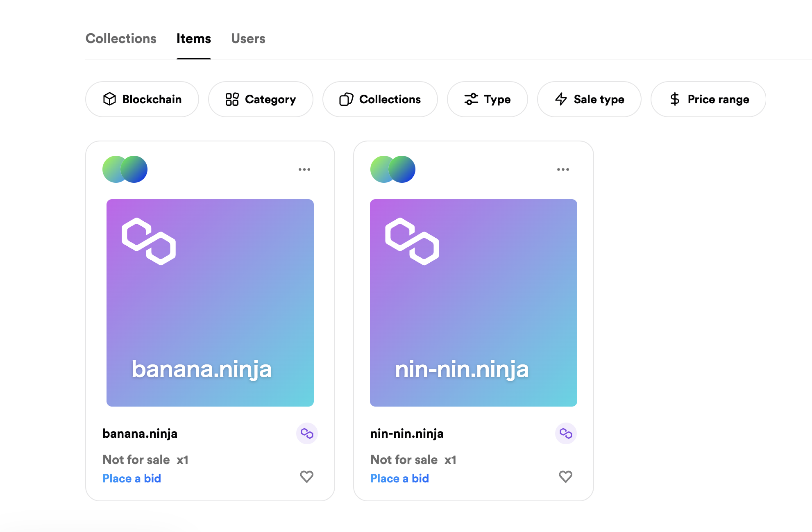This screenshot has height=532, width=812.
Task: Expand the Blockchain filter
Action: pyautogui.click(x=142, y=99)
